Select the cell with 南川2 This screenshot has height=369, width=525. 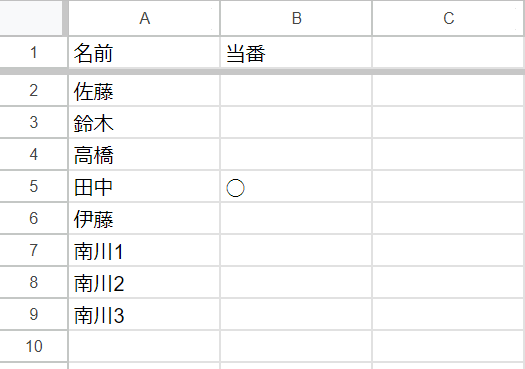pos(144,282)
